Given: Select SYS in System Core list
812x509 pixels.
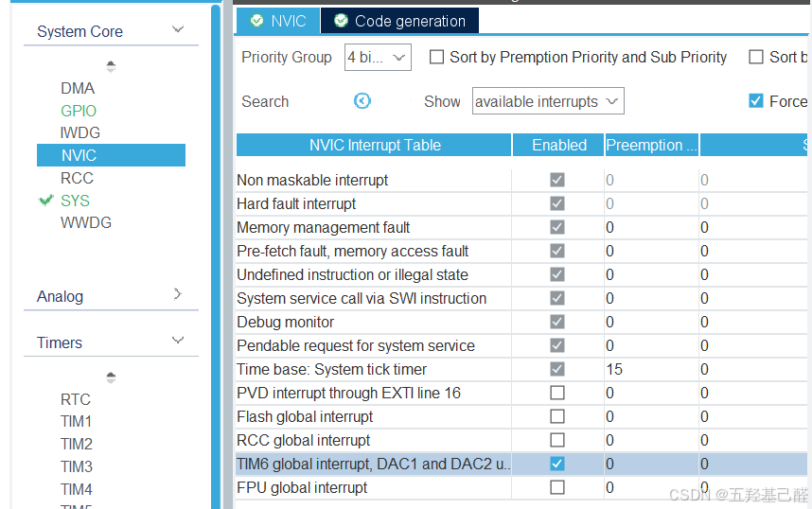Looking at the screenshot, I should point(75,201).
